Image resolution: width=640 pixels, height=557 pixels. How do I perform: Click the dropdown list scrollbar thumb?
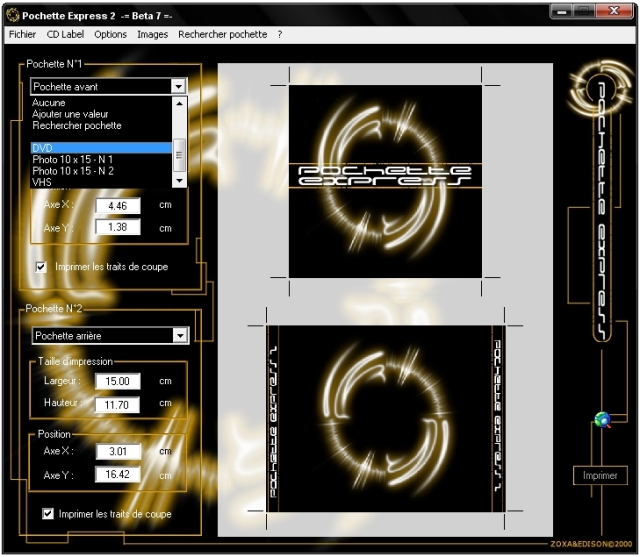click(x=179, y=155)
